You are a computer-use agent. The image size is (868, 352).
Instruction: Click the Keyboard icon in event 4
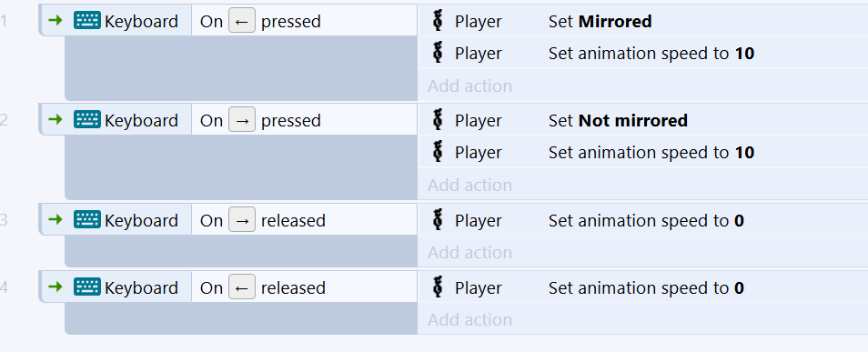[x=87, y=287]
